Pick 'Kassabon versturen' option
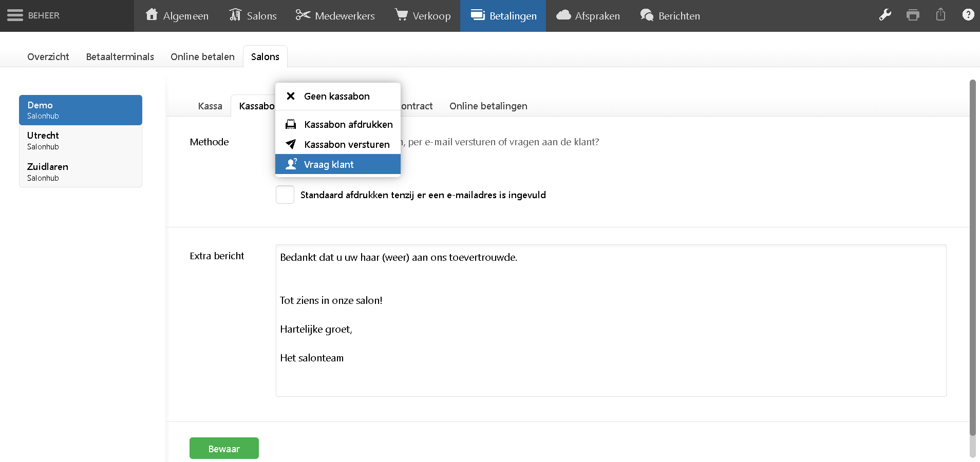The image size is (980, 462). (347, 145)
